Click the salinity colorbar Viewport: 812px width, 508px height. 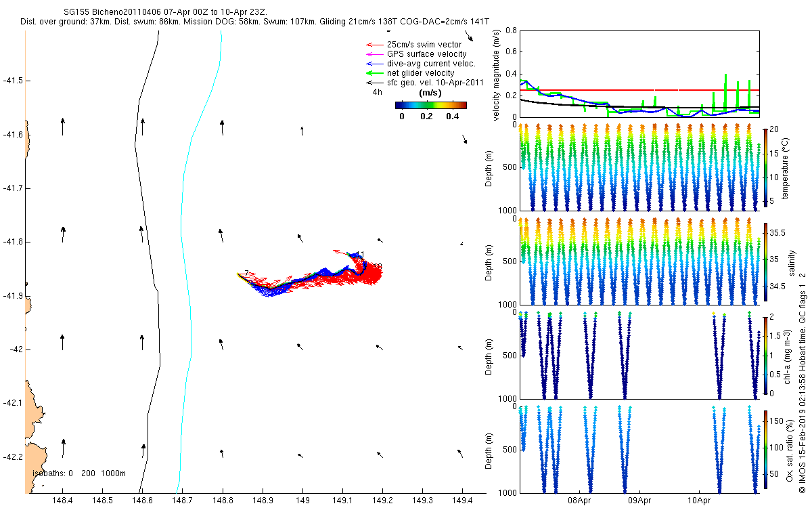tap(765, 262)
